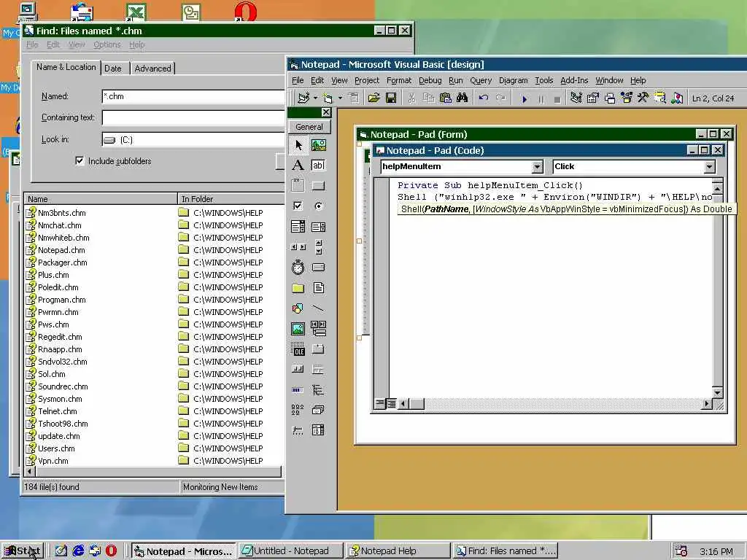This screenshot has height=560, width=747.
Task: Click the code window horizontal scrollbar thumb
Action: 417,404
